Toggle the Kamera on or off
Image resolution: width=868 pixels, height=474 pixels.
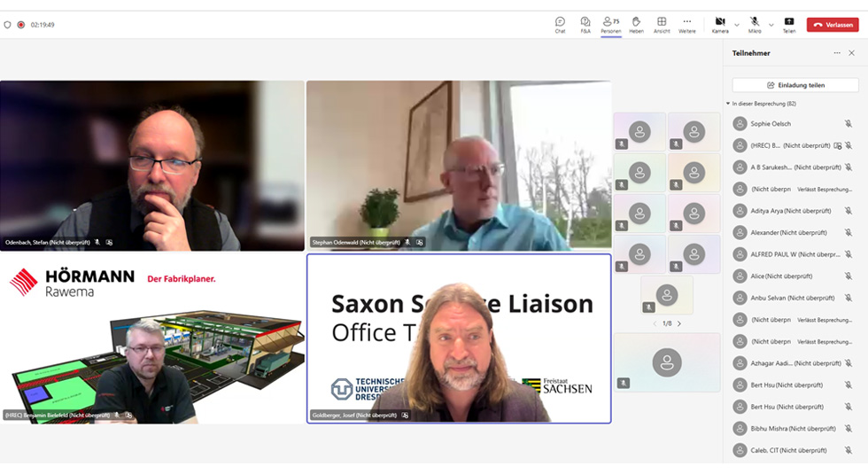(x=719, y=24)
